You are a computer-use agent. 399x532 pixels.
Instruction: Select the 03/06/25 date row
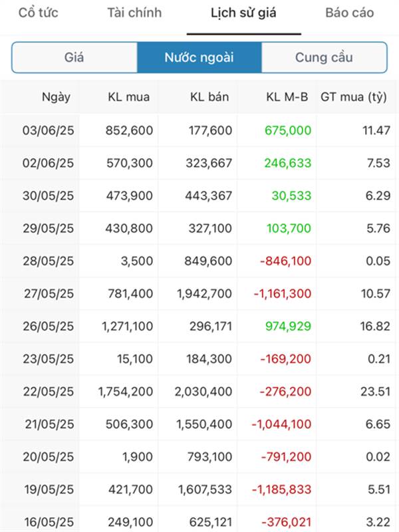(199, 130)
